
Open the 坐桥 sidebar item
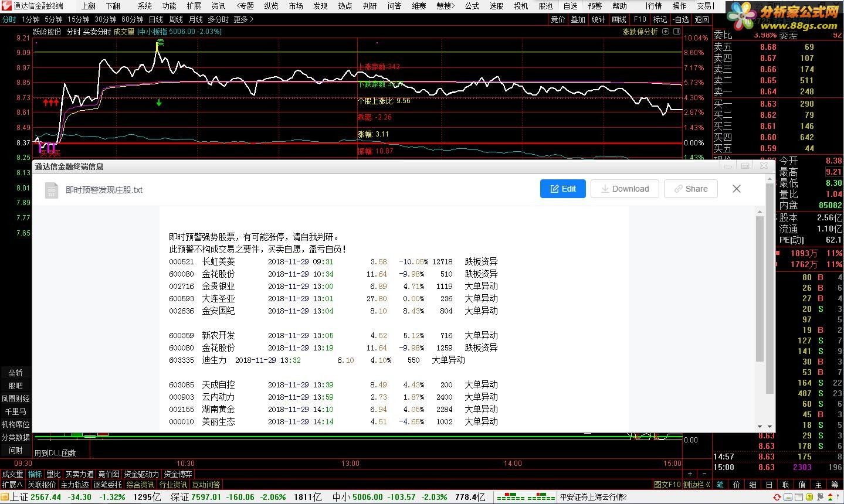pyautogui.click(x=15, y=373)
